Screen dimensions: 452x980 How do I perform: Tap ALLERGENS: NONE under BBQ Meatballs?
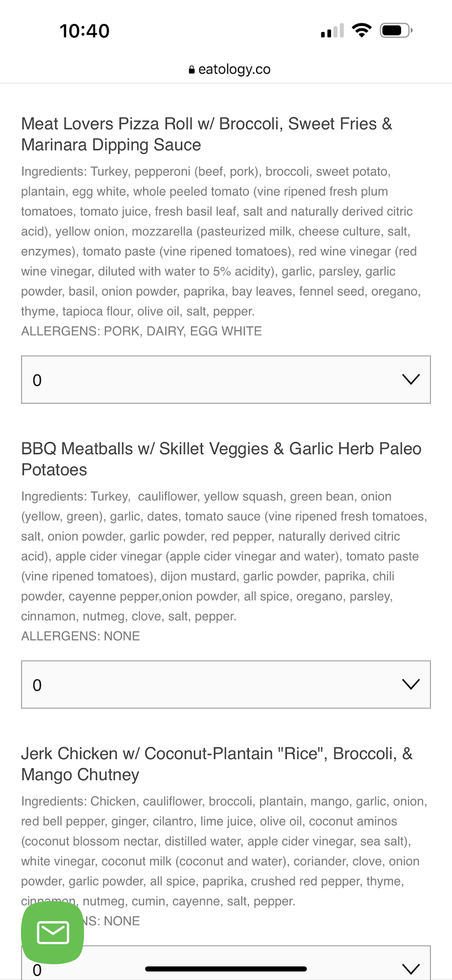(x=80, y=636)
